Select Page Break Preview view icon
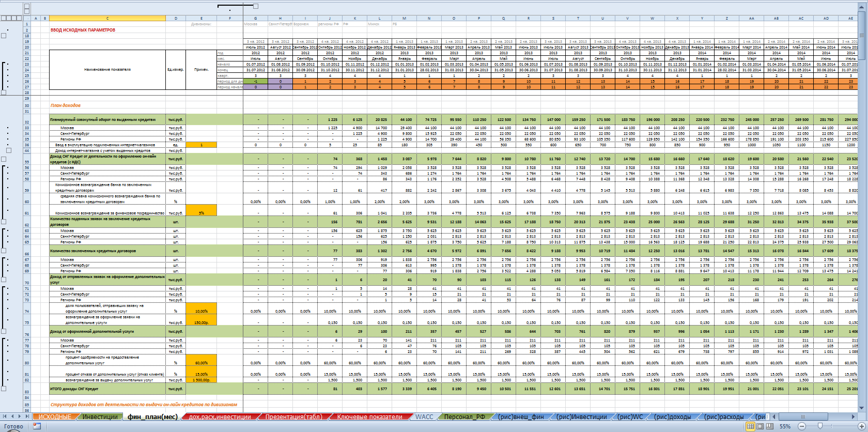Screen dimensions: 868x432 pyautogui.click(x=769, y=426)
